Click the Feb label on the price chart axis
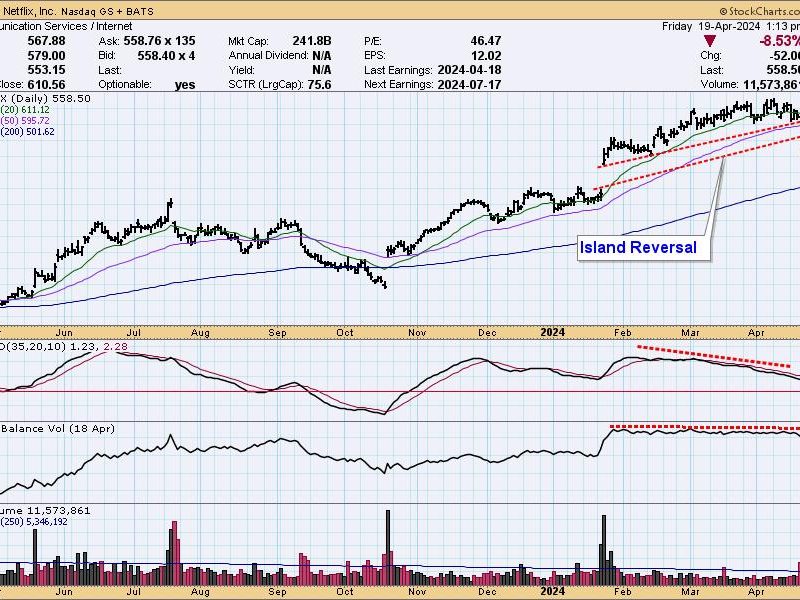Image resolution: width=800 pixels, height=600 pixels. [x=622, y=333]
